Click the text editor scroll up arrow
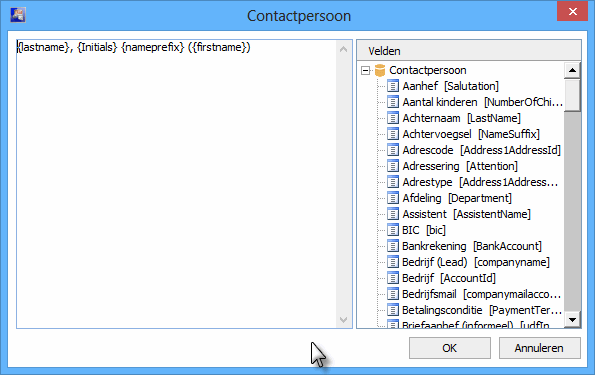This screenshot has width=595, height=375. click(343, 49)
